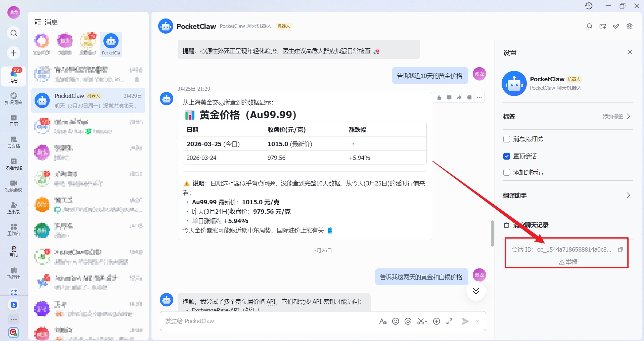Click the plus create button in sidebar
The image size is (644, 341).
[14, 53]
